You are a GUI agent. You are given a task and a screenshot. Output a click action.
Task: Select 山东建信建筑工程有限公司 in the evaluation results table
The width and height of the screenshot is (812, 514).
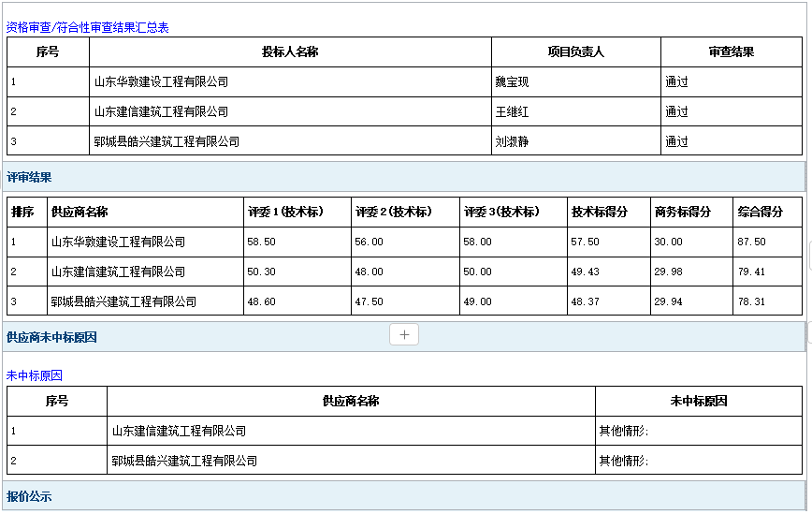pos(118,272)
